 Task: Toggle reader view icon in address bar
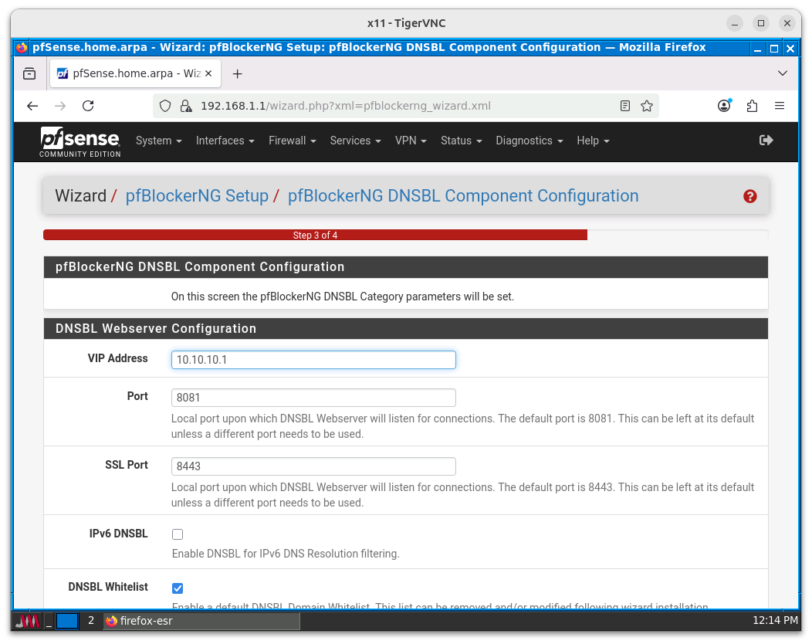pos(625,107)
